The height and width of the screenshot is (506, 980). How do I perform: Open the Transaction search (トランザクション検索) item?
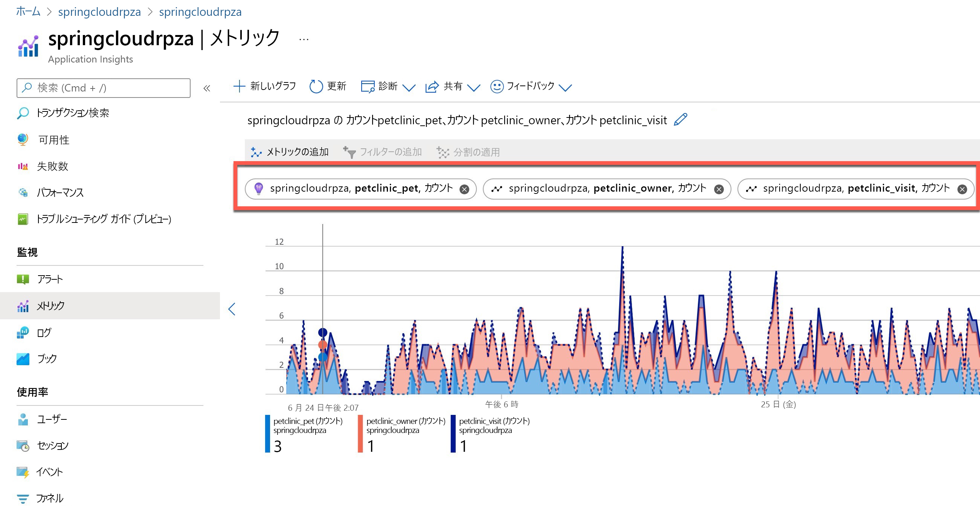point(72,113)
